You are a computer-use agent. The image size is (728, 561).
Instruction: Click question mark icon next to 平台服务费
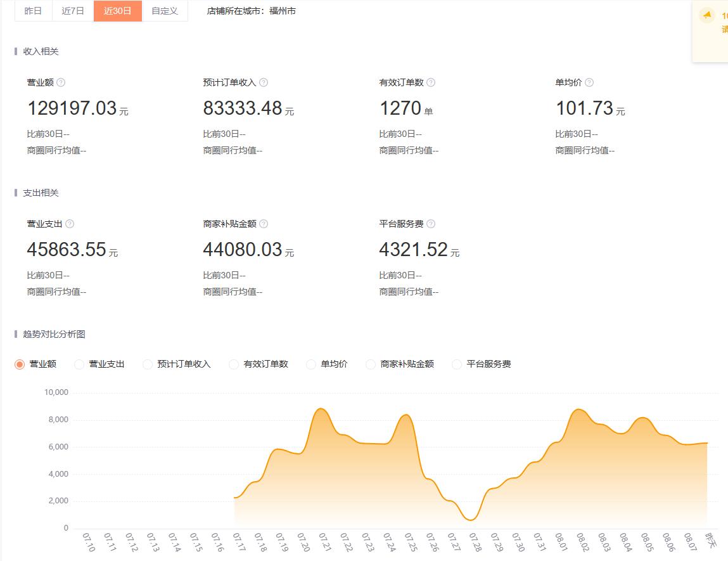click(431, 224)
